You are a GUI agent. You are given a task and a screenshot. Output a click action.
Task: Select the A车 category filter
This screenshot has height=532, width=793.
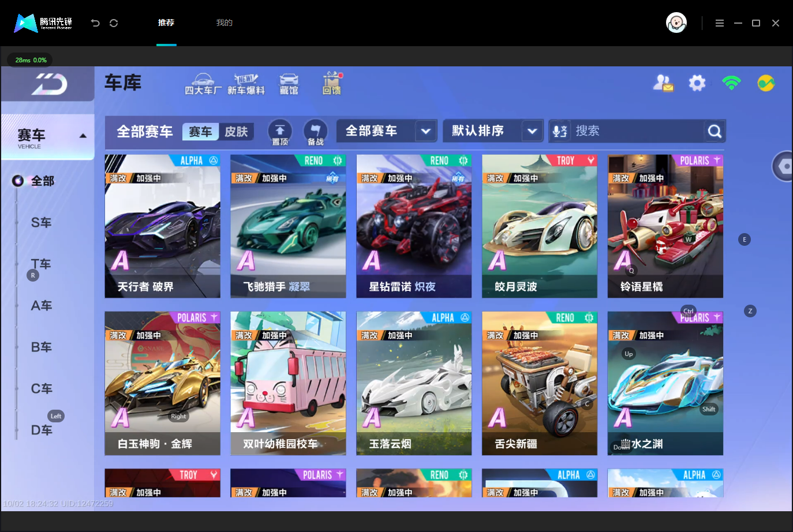pyautogui.click(x=42, y=306)
